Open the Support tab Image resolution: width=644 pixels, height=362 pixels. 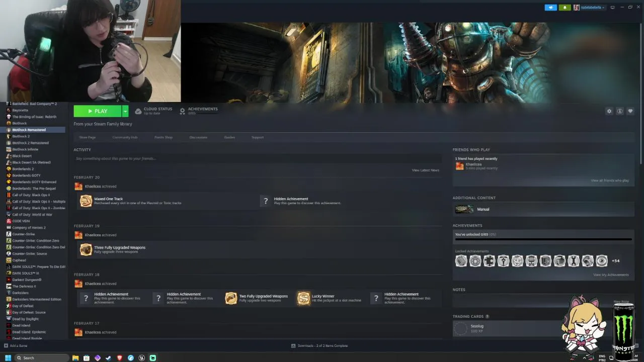pos(258,137)
